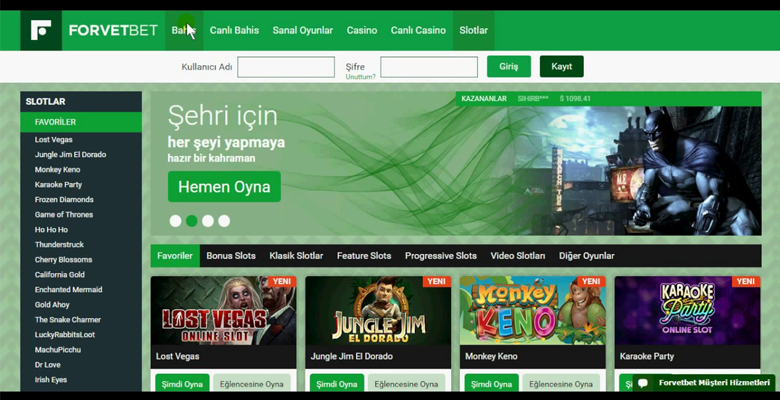
Task: Open LuckyRabbitsLoot in the sidebar
Action: [x=65, y=334]
